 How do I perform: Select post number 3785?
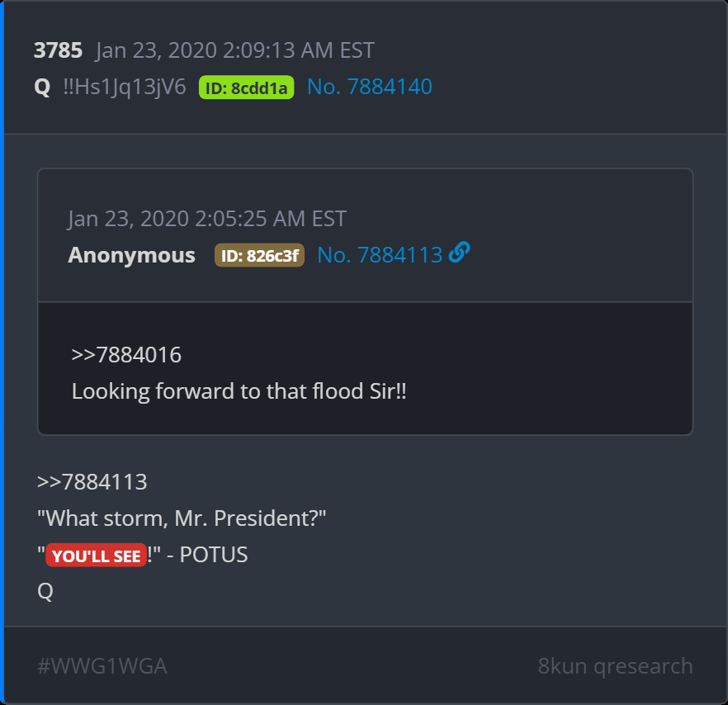pos(58,50)
